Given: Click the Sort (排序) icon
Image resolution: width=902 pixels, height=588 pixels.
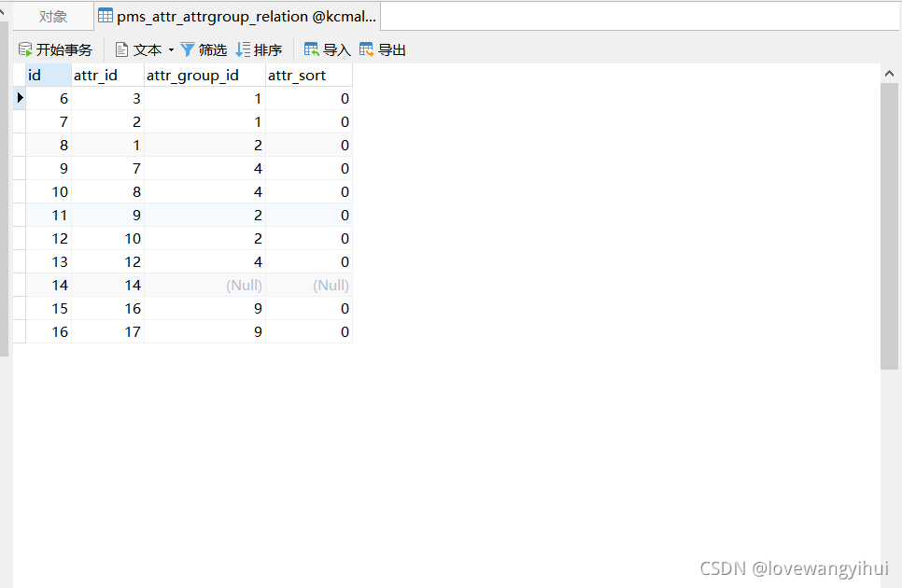Looking at the screenshot, I should (x=243, y=49).
